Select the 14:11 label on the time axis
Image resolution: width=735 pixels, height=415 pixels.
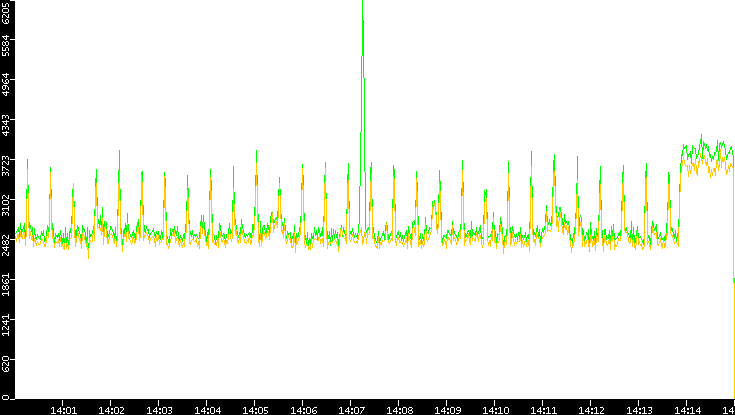coord(543,410)
